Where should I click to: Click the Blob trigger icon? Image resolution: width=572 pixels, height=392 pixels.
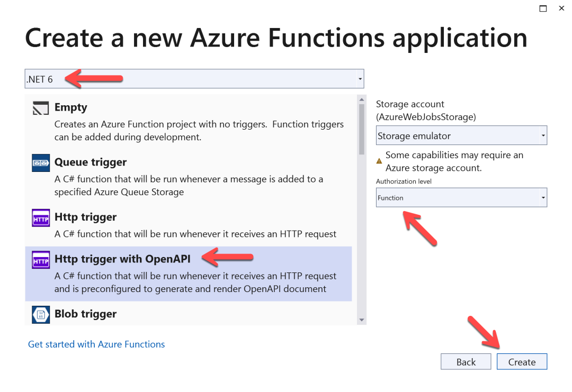41,314
